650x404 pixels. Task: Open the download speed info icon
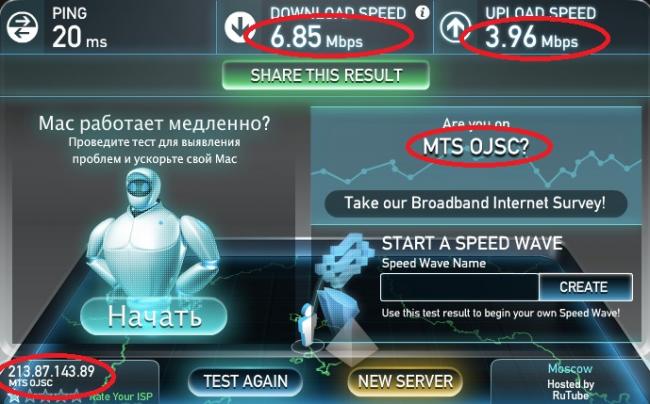tap(422, 13)
